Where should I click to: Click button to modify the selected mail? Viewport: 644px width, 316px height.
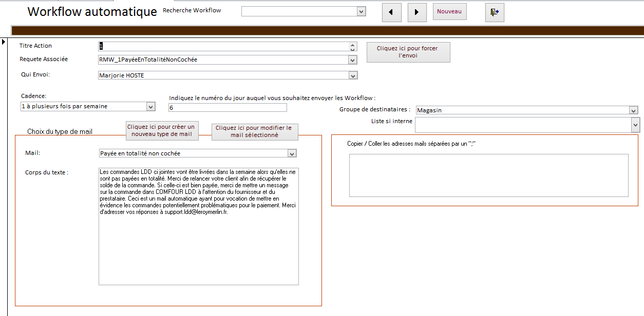pyautogui.click(x=255, y=132)
